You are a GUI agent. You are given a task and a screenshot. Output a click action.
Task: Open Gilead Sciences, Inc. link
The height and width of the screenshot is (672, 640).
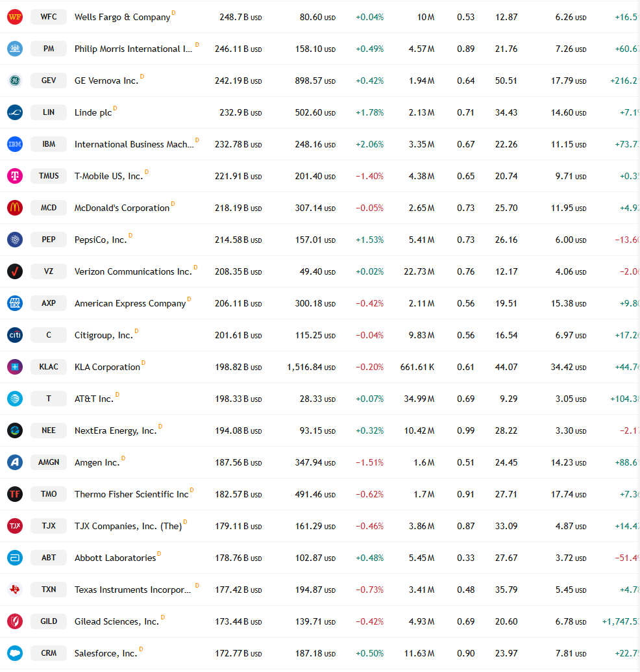click(117, 621)
